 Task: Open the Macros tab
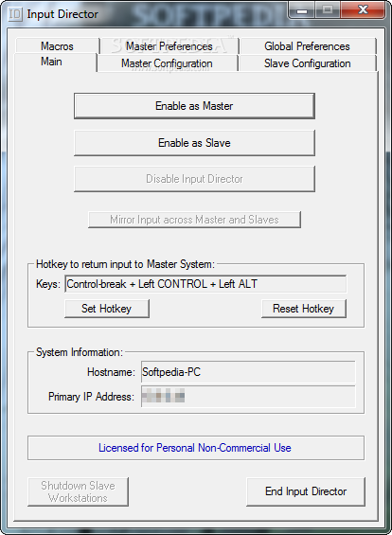coord(58,46)
